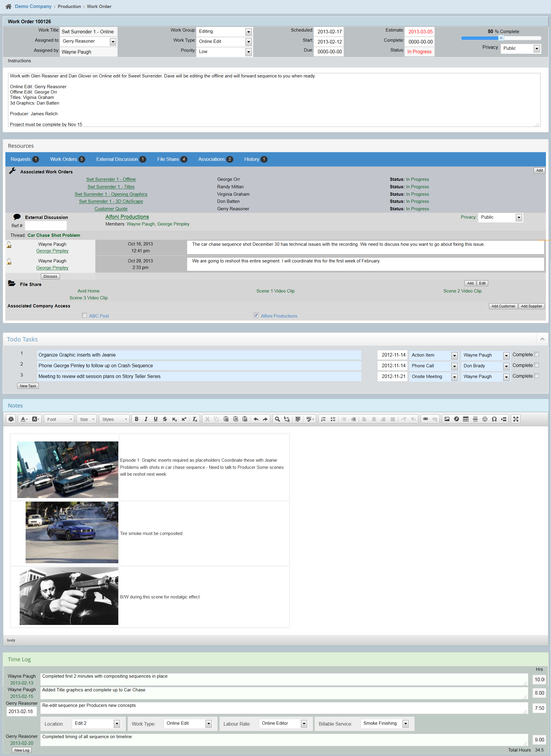Open the Swt Surrender 1 - Offline work order
Image resolution: width=551 pixels, height=756 pixels.
[x=111, y=179]
